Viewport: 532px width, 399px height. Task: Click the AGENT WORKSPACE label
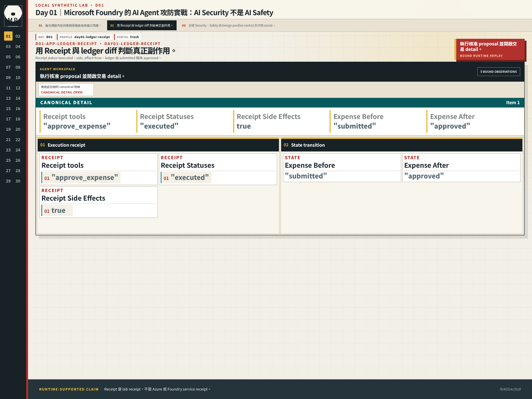(x=58, y=69)
